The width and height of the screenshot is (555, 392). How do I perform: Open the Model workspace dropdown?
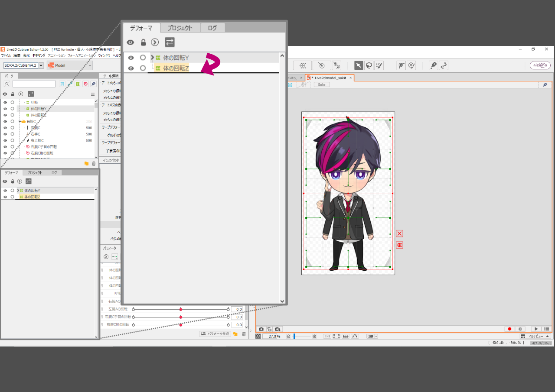click(x=69, y=65)
